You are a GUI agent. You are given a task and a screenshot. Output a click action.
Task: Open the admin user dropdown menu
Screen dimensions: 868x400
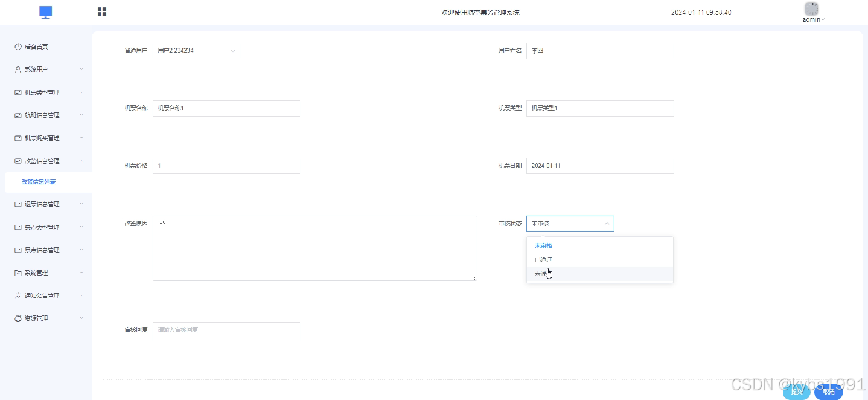tap(813, 19)
